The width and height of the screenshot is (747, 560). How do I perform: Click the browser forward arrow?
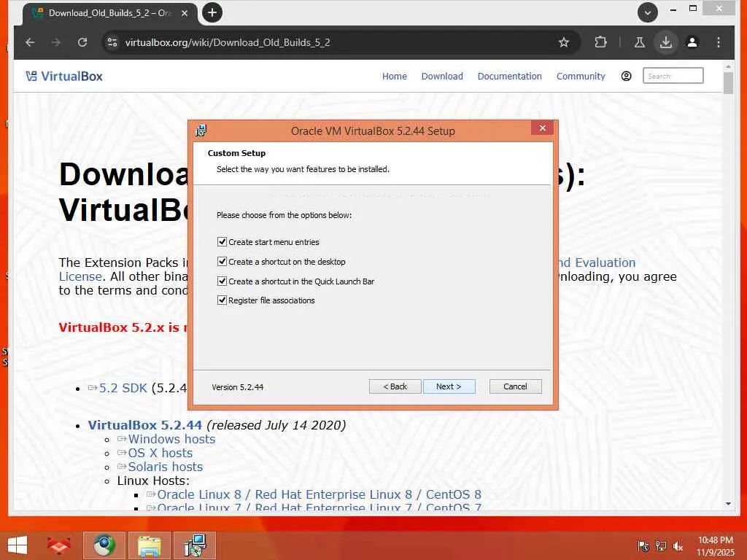[x=56, y=42]
